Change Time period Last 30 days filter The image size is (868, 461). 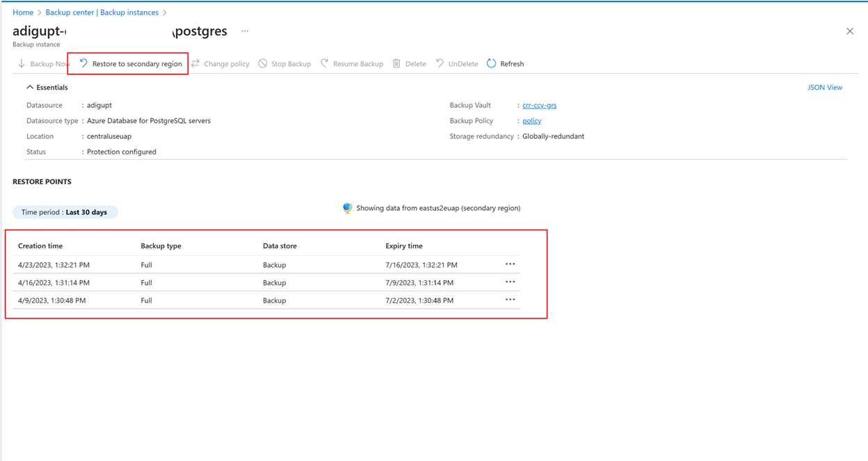[x=65, y=212]
